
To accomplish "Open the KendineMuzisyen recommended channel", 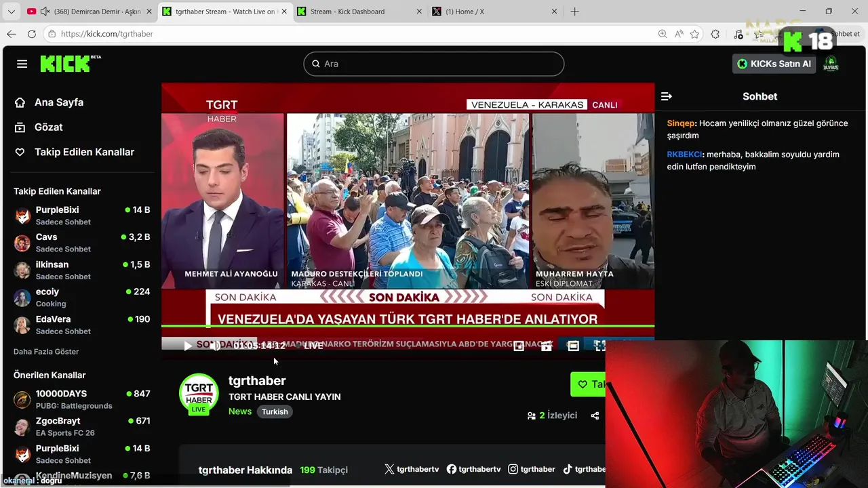I will point(81,478).
